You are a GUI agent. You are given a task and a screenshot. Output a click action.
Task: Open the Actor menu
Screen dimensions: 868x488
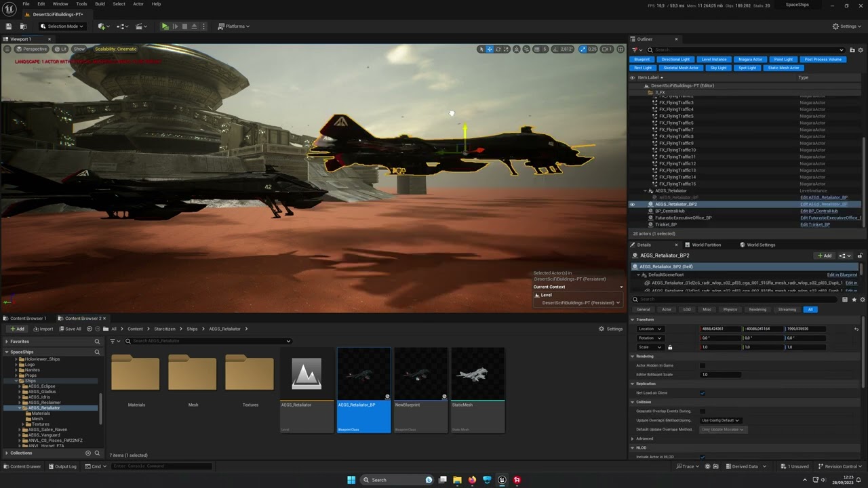pos(138,4)
